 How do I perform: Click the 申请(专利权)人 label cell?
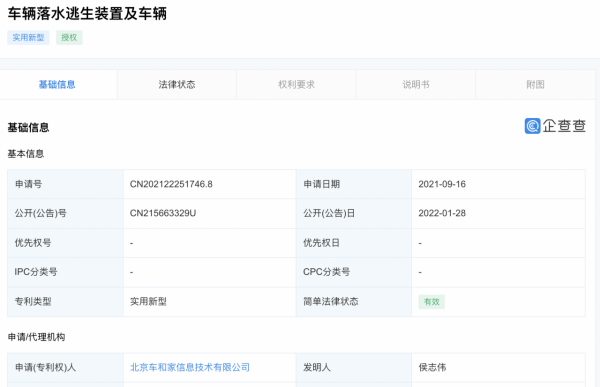click(x=65, y=367)
